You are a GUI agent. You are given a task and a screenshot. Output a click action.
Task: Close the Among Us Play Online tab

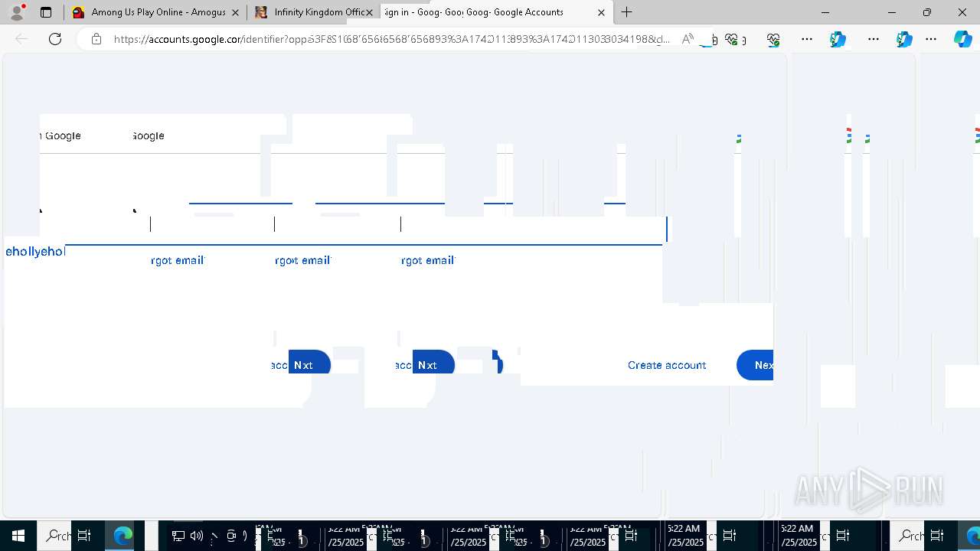pos(234,12)
